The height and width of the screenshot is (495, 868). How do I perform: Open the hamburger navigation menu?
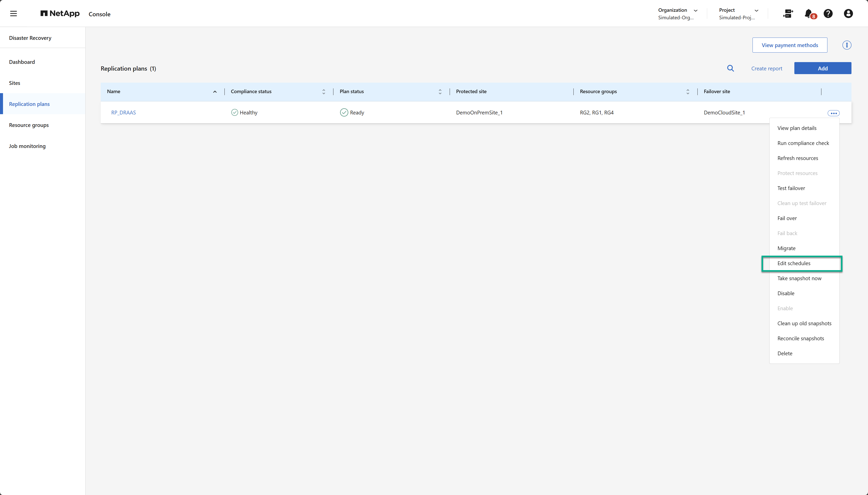14,14
